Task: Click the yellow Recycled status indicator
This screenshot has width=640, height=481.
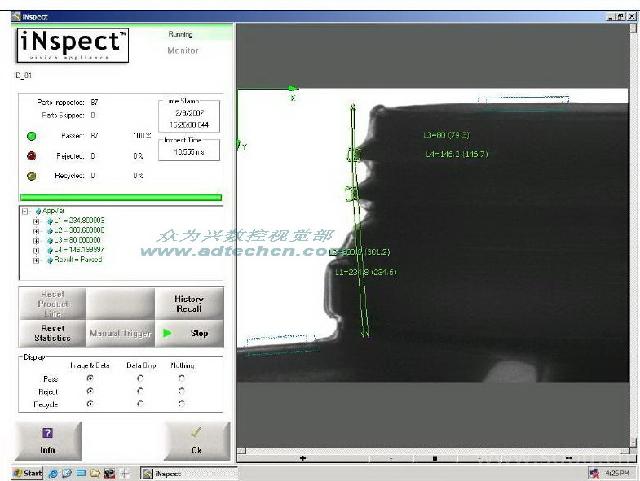Action: (x=32, y=175)
